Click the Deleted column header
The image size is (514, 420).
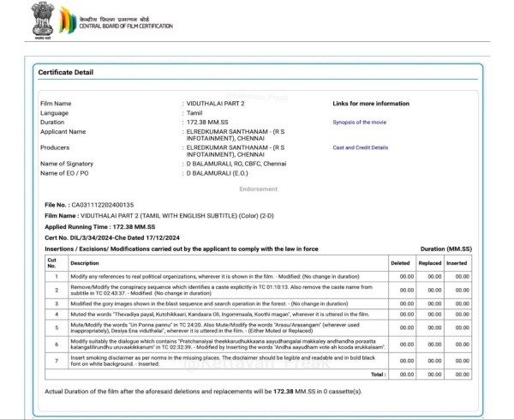[x=400, y=262]
